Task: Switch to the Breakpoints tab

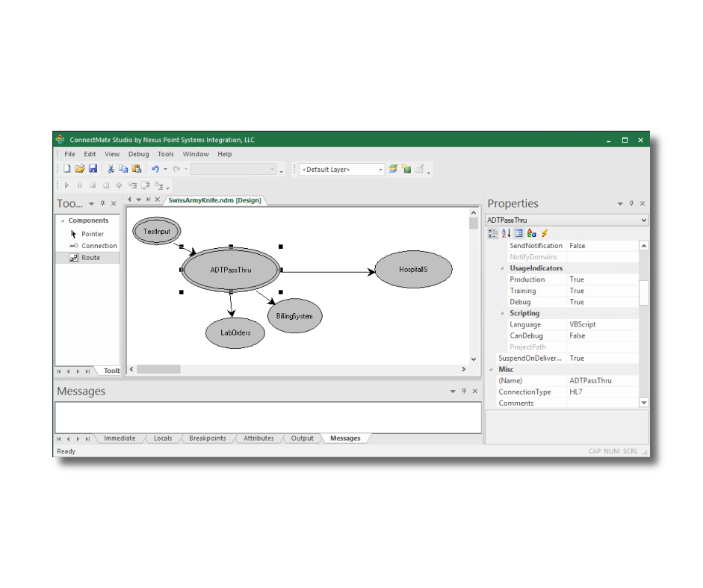Action: click(x=208, y=438)
